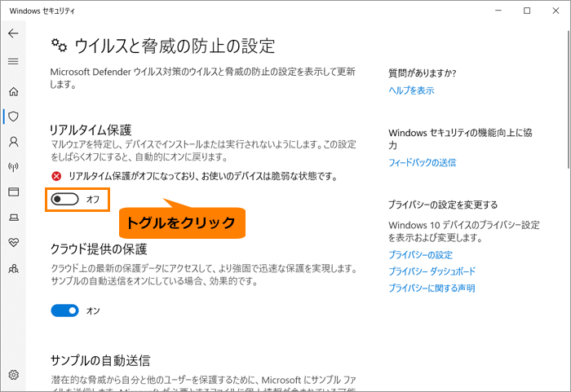Open プライバシーに関する声明 link
The width and height of the screenshot is (571, 392).
point(432,288)
